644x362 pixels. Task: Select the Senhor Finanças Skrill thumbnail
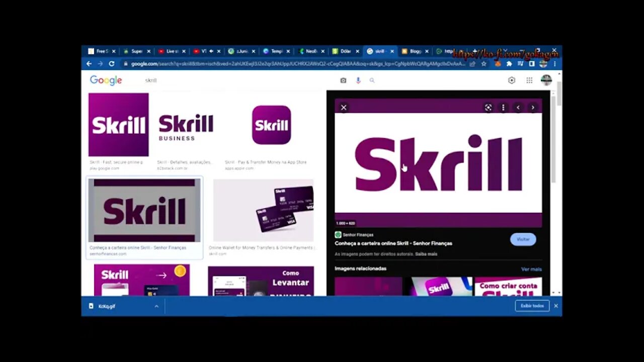tap(144, 211)
